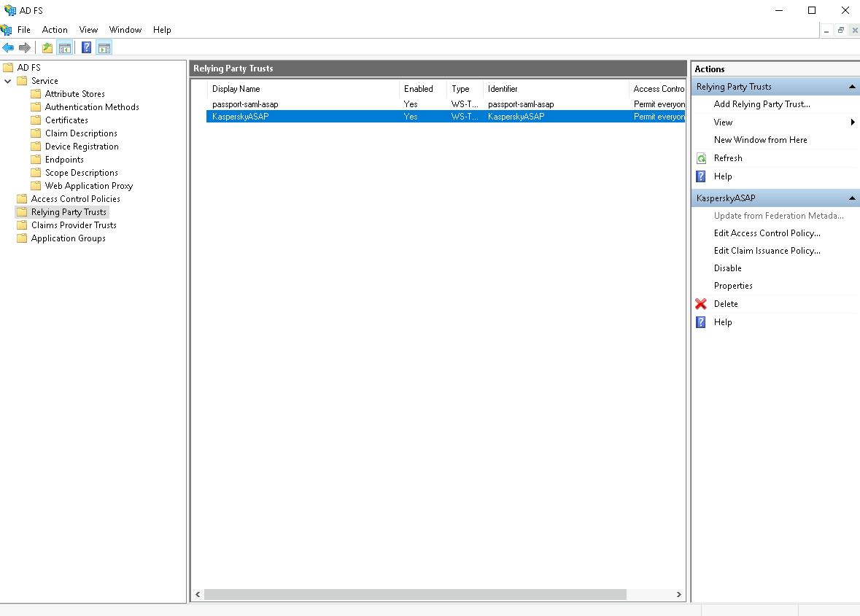860x616 pixels.
Task: Collapse the KasperskyASAP actions section
Action: [851, 198]
